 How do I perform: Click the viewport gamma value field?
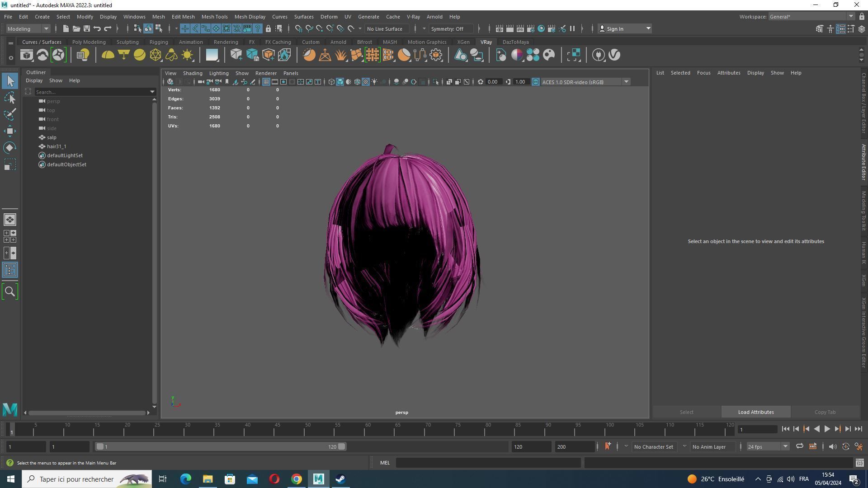pyautogui.click(x=520, y=82)
